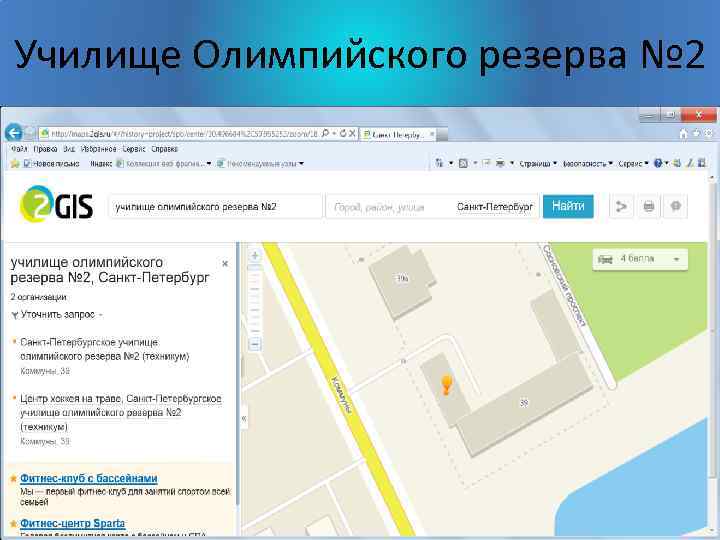
Task: Click the city/district/street input field
Action: click(x=432, y=207)
